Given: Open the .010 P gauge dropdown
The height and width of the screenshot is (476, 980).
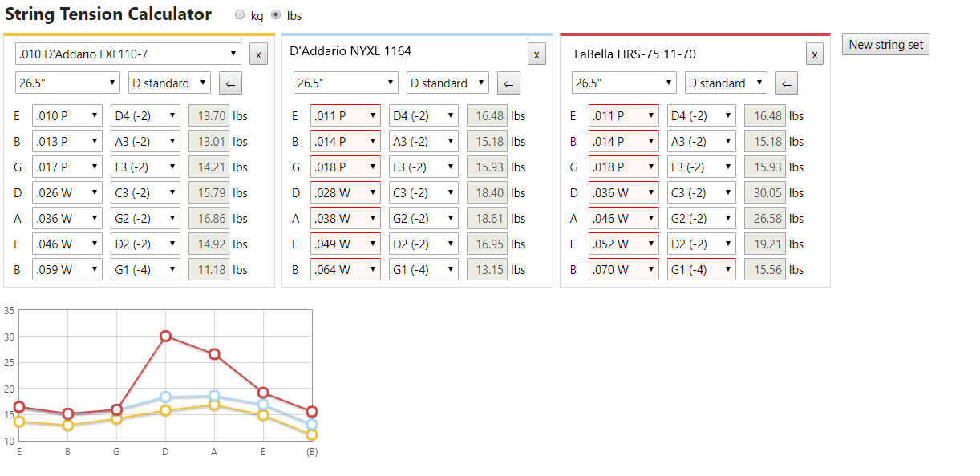Looking at the screenshot, I should tap(67, 115).
